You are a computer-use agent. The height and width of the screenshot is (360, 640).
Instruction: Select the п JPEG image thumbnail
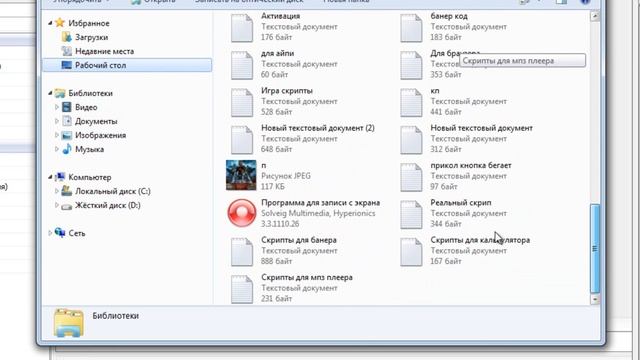click(241, 175)
